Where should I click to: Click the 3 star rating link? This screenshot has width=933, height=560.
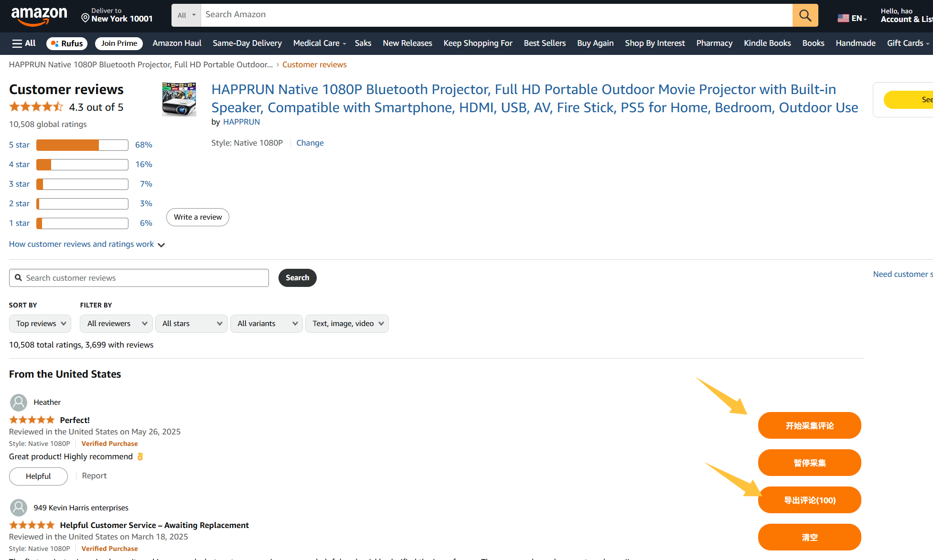tap(19, 184)
